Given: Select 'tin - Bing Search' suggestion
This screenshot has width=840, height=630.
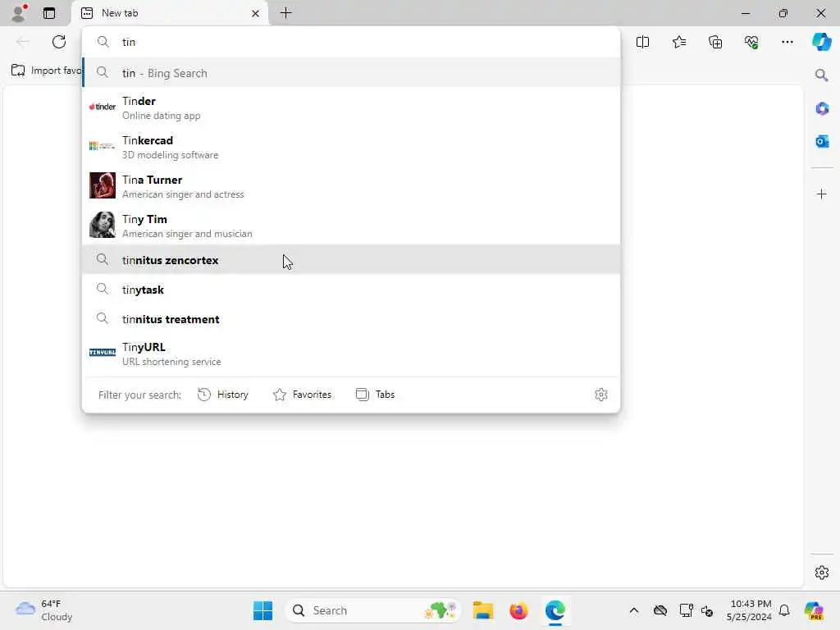Looking at the screenshot, I should [x=351, y=73].
